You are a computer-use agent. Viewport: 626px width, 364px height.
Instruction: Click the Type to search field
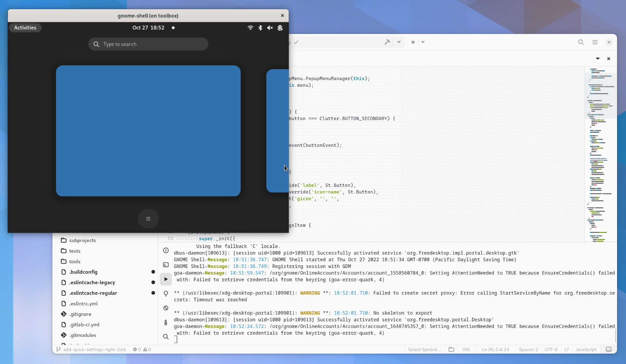coord(148,44)
